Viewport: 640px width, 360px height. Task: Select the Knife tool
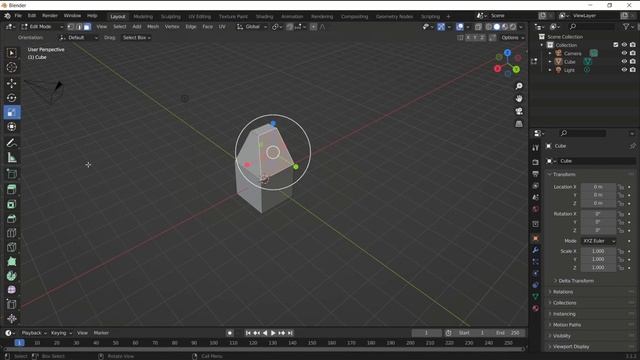tap(11, 247)
